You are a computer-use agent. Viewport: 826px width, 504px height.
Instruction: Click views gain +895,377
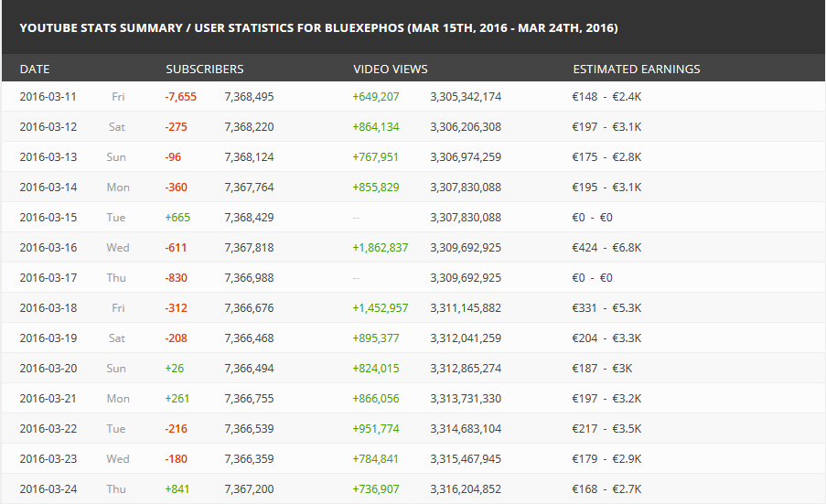click(x=376, y=338)
